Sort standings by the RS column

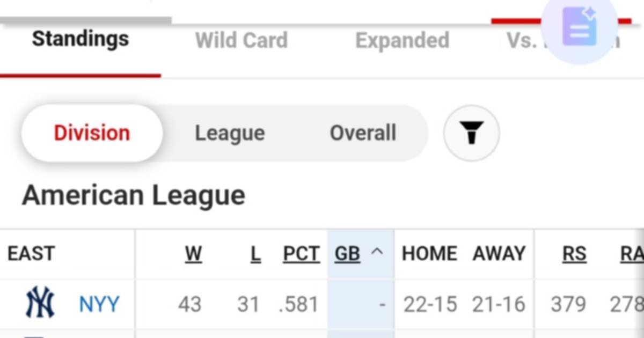[575, 253]
